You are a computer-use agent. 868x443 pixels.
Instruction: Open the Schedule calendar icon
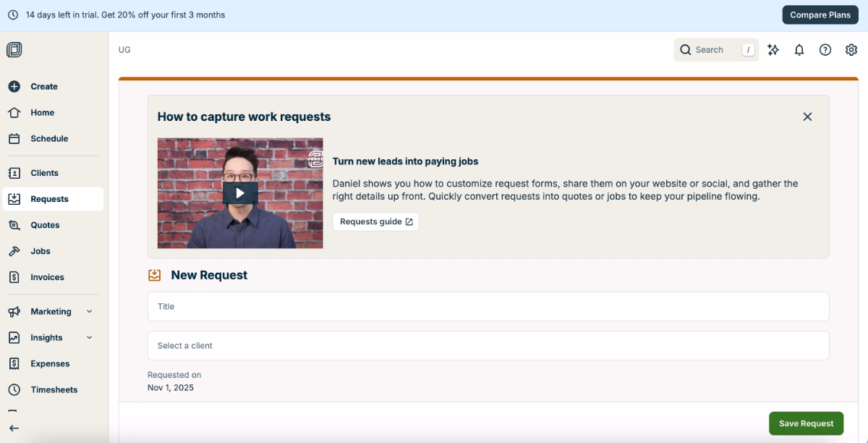(x=15, y=138)
